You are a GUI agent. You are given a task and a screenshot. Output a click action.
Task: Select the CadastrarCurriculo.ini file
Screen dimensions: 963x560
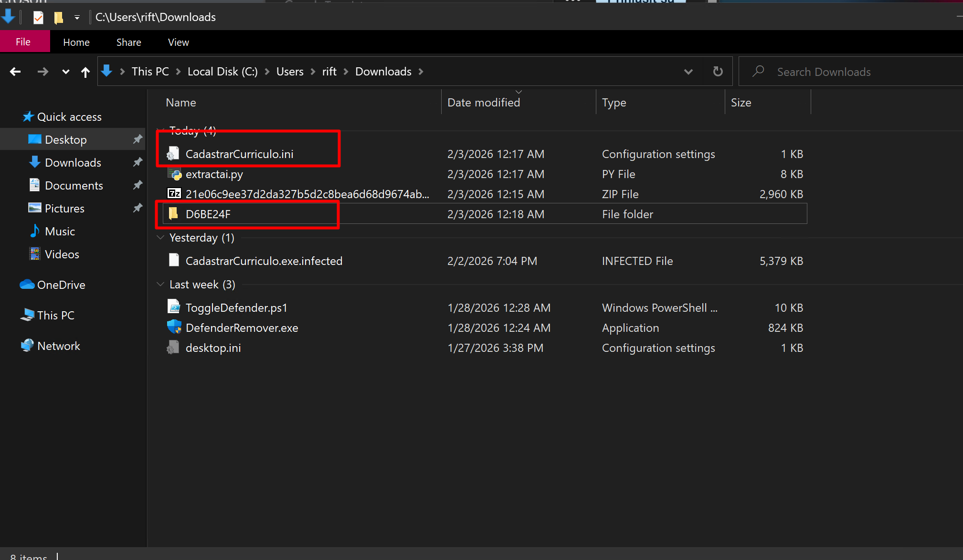485,154
